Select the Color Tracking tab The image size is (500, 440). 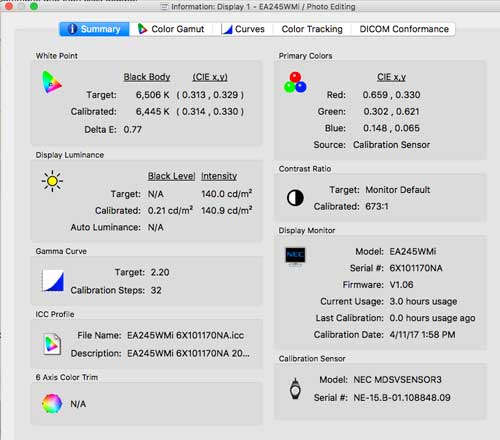point(312,29)
